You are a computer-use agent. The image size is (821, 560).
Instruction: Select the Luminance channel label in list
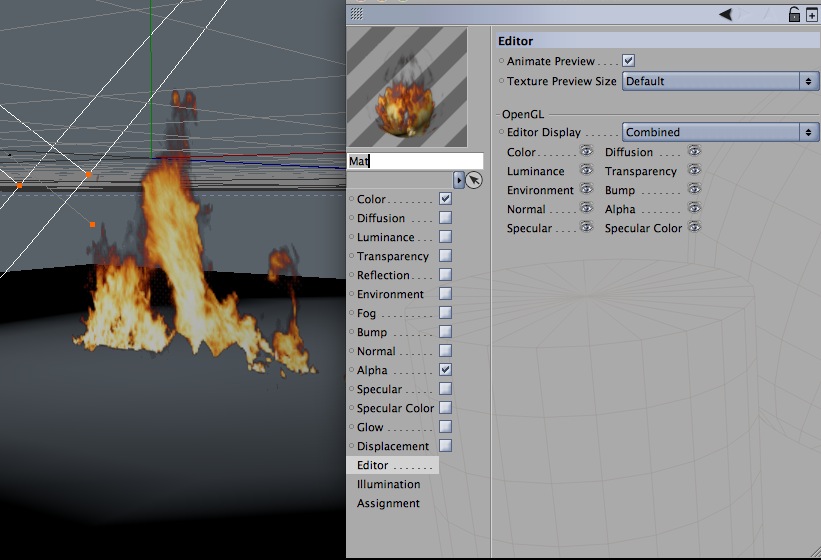click(386, 238)
